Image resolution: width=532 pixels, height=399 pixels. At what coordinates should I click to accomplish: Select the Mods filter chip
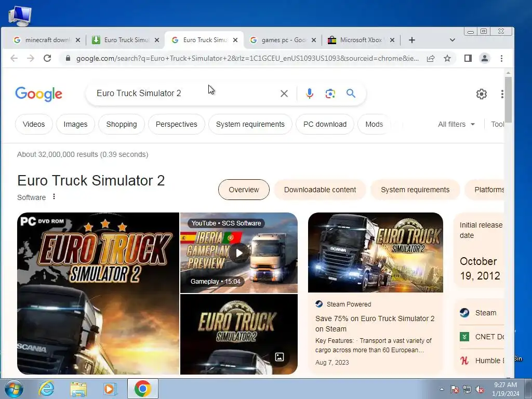[x=374, y=124]
